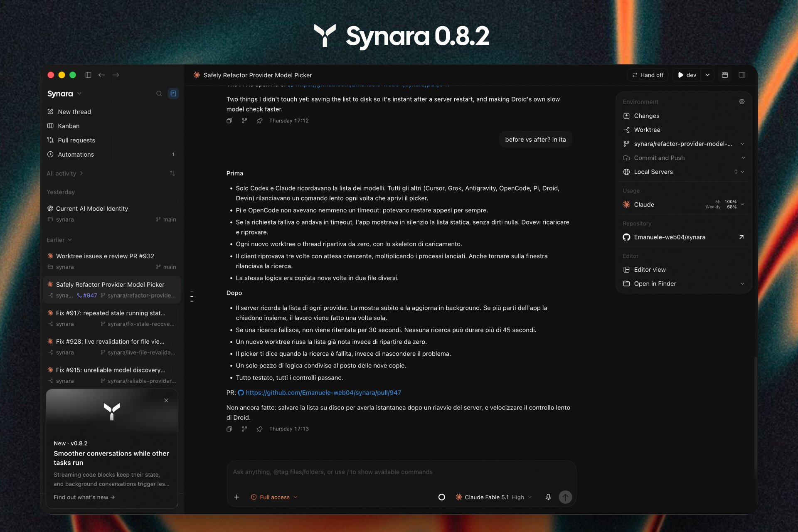Open the Synara workspace dropdown
Viewport: 798px width, 532px height.
64,94
